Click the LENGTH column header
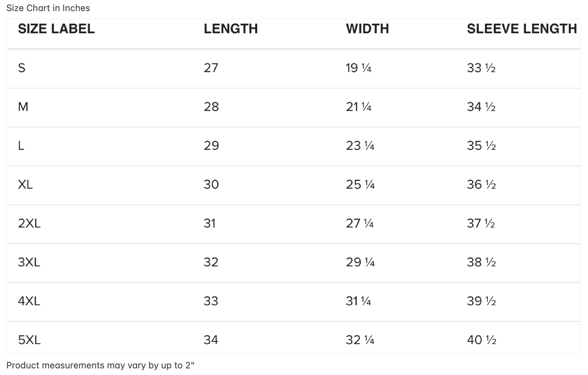 point(230,29)
